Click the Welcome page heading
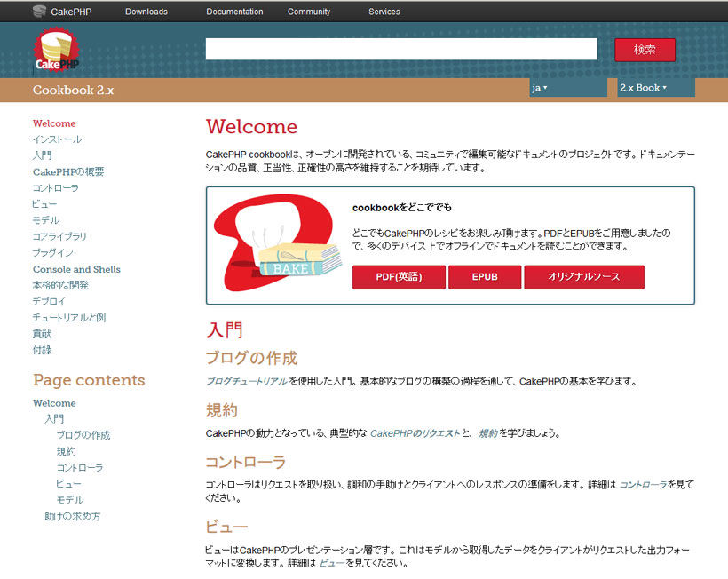Image resolution: width=728 pixels, height=579 pixels. pos(251,127)
